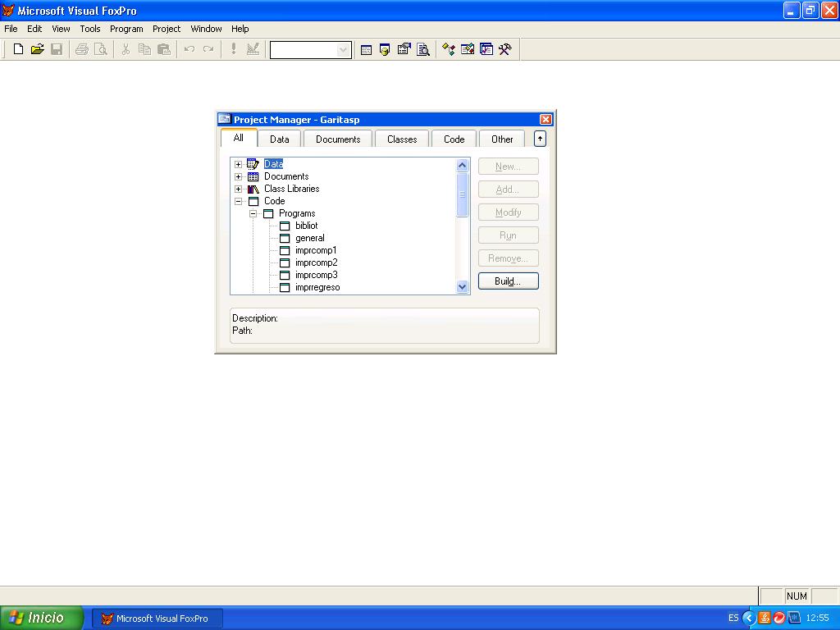840x630 pixels.
Task: Open the Class Browser toolbar icon
Action: (449, 50)
